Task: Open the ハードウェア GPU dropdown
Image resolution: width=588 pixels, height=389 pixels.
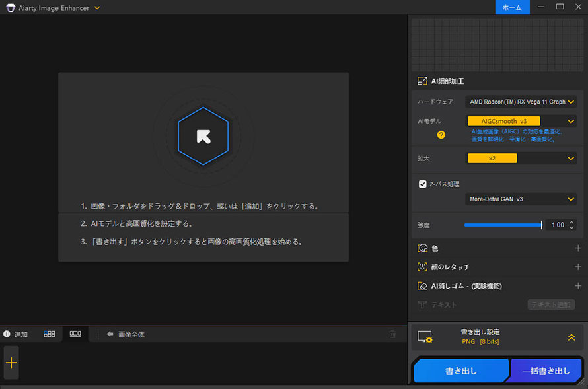Action: click(x=521, y=102)
